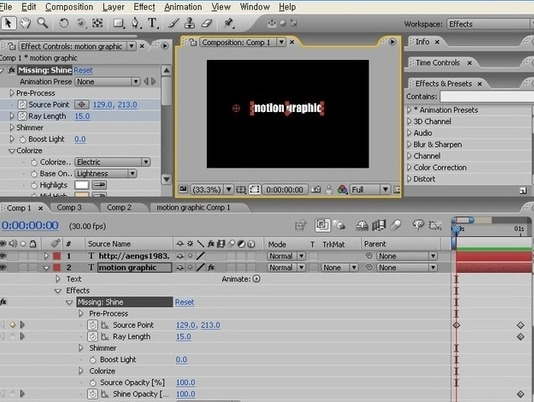
Task: Select the Horizontal Type tool
Action: click(x=153, y=23)
